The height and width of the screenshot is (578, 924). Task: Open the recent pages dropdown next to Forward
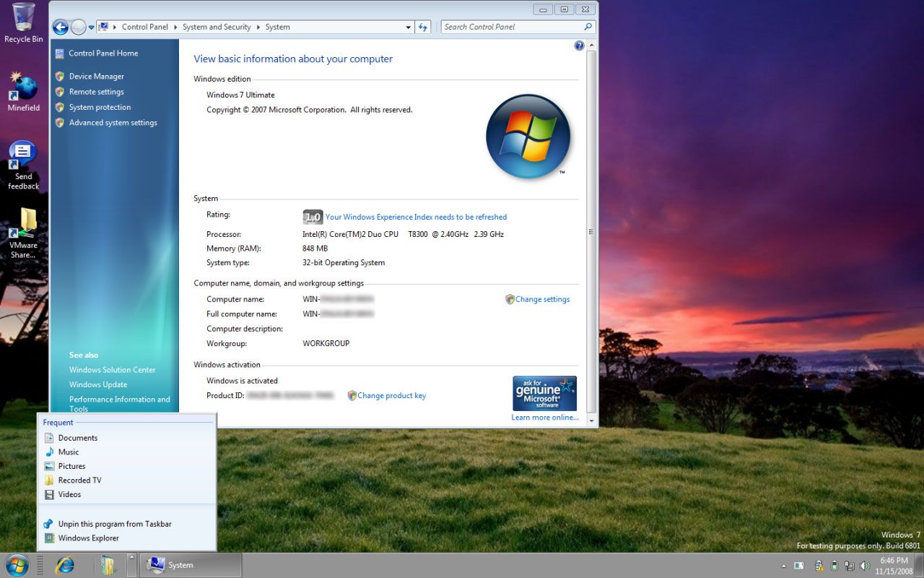click(x=92, y=27)
